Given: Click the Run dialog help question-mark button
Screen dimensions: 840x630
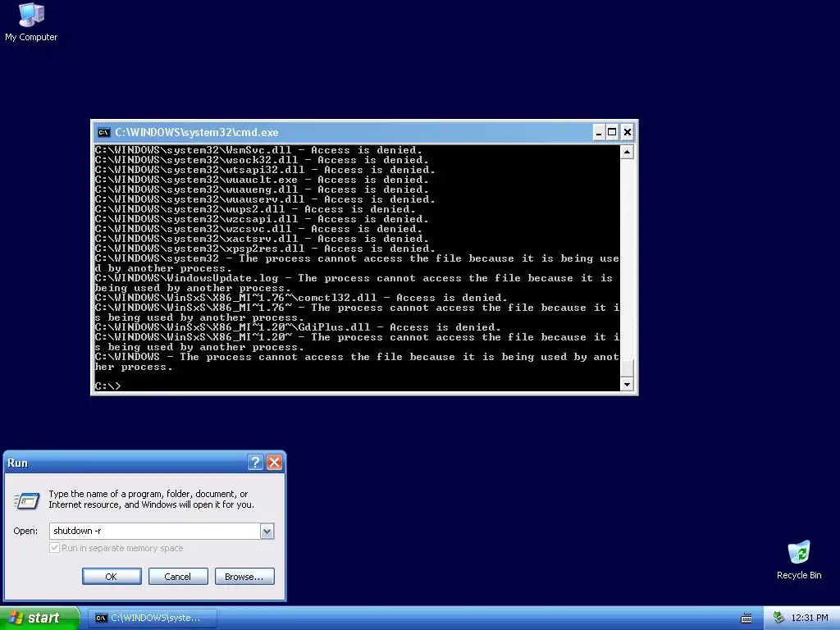Looking at the screenshot, I should [256, 463].
